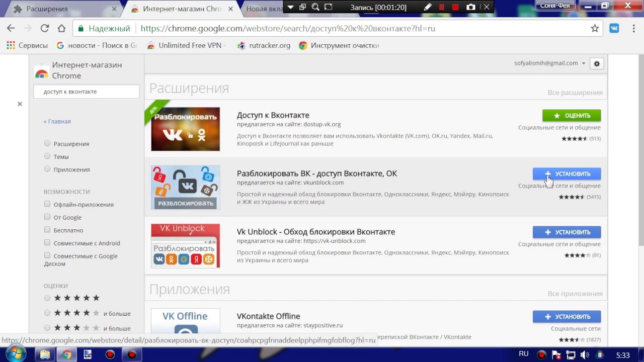Open the File Explorer taskbar icon

(45, 354)
